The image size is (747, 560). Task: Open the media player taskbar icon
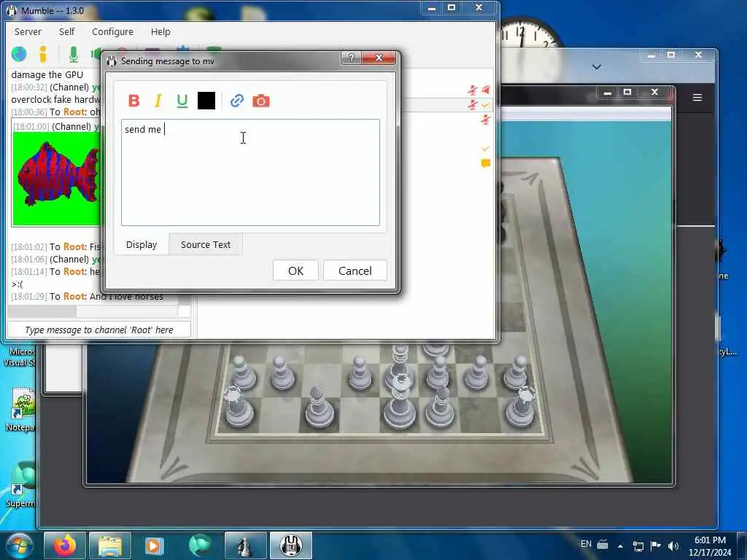click(155, 545)
